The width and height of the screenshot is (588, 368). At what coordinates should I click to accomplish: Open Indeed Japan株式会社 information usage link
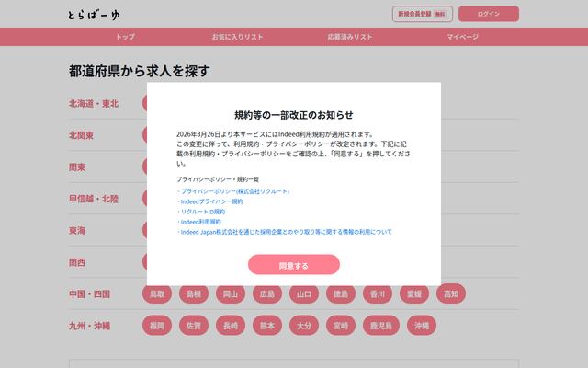click(x=286, y=232)
